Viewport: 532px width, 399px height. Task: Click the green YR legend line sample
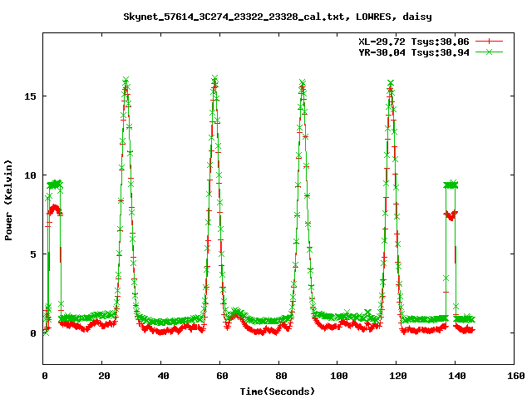coord(489,52)
